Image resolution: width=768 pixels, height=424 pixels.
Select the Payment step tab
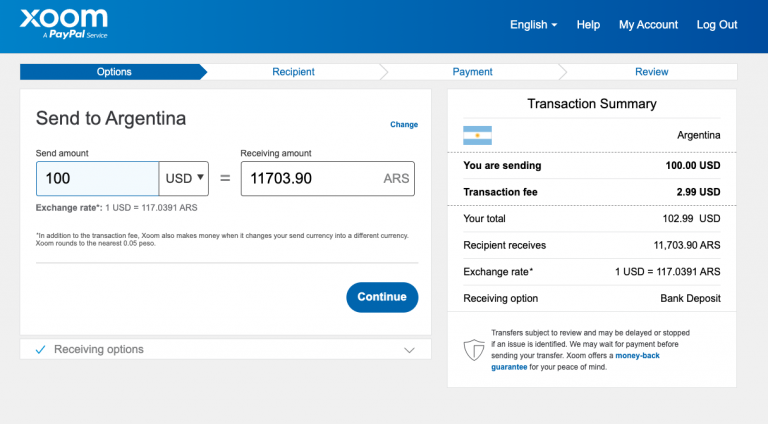pos(472,72)
